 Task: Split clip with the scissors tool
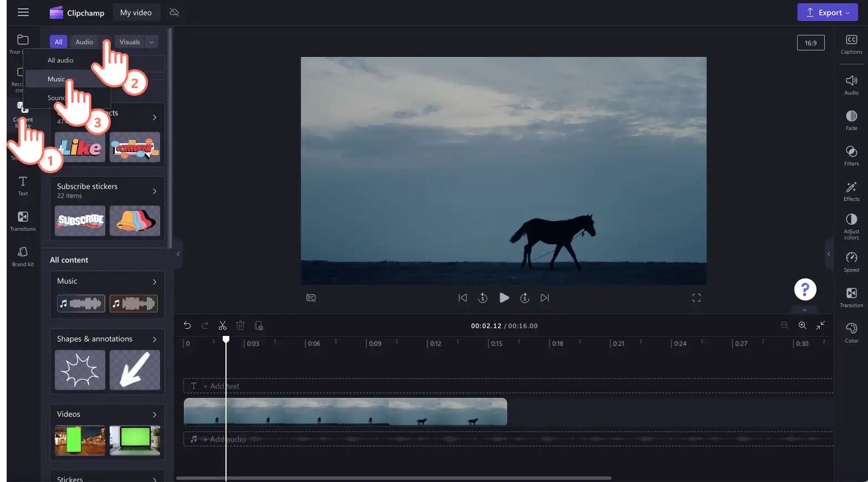(x=223, y=325)
